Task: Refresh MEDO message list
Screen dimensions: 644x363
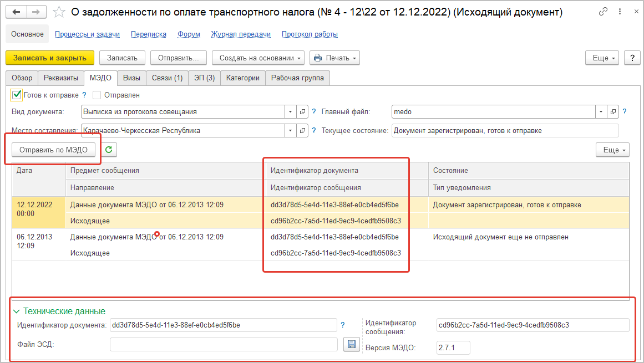Action: tap(109, 149)
